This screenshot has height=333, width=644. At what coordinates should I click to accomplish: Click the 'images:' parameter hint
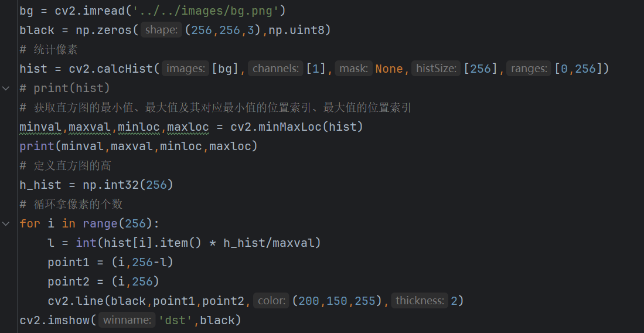[185, 69]
